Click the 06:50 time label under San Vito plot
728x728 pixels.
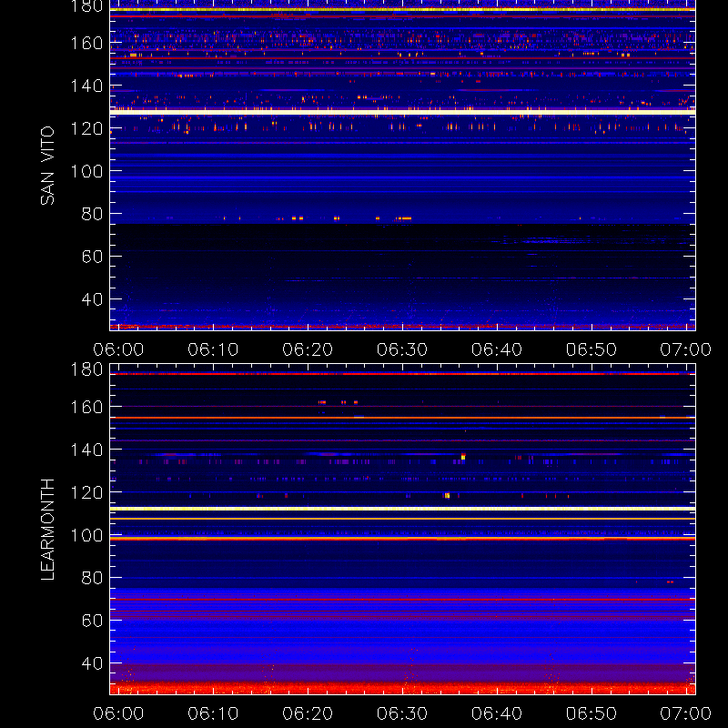tap(591, 349)
